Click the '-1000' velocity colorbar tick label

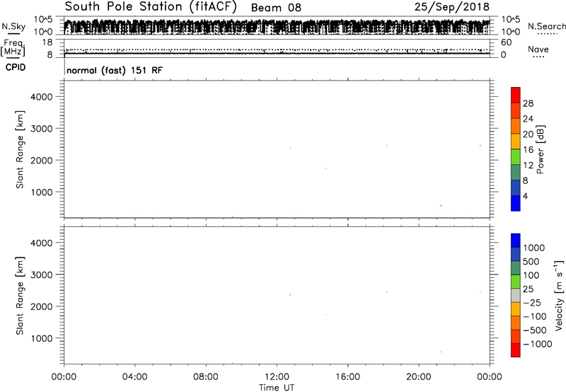coord(537,344)
